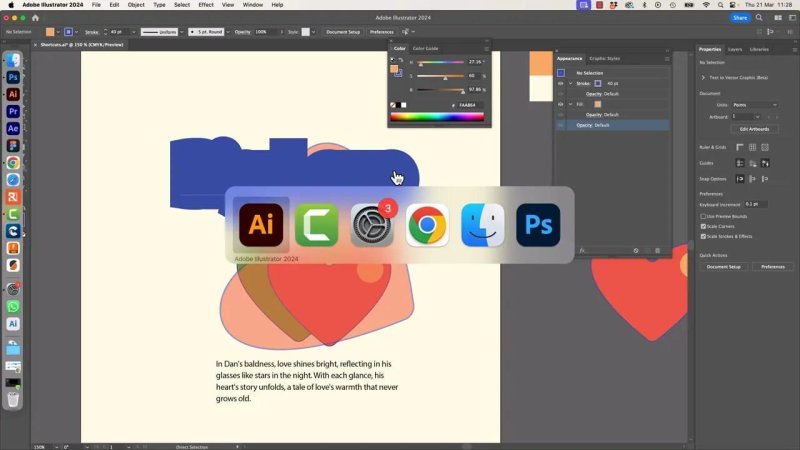800x450 pixels.
Task: Open the Trash in the Dock
Action: click(13, 399)
